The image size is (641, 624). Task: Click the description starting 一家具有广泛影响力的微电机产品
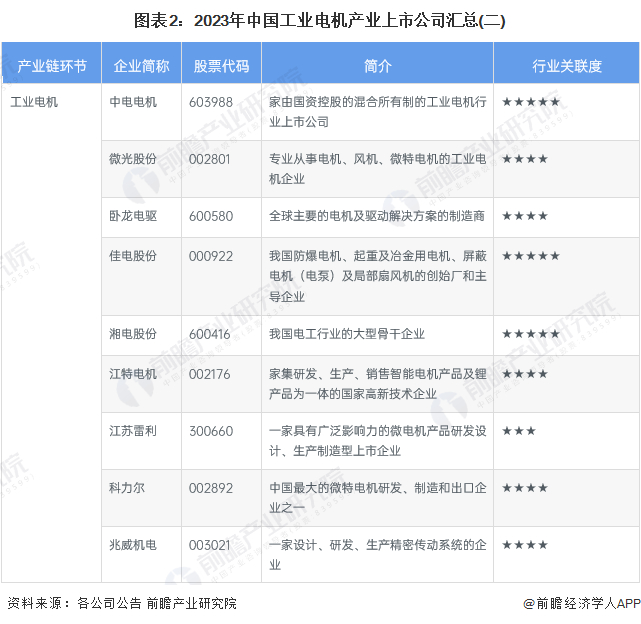click(377, 440)
